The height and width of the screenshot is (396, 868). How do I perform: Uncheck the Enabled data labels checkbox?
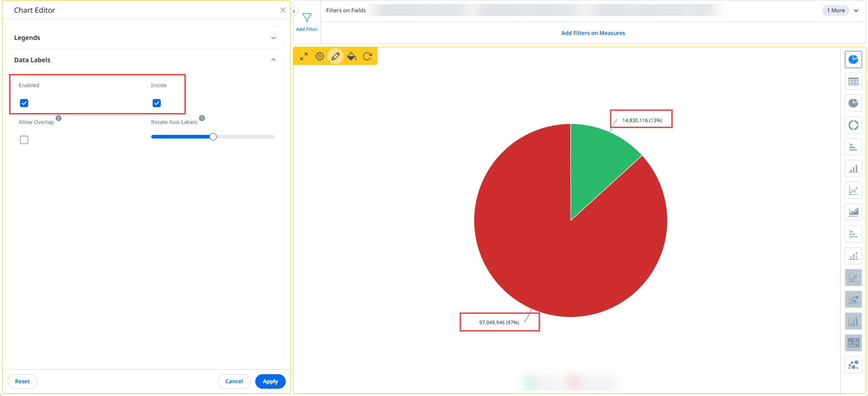tap(24, 103)
